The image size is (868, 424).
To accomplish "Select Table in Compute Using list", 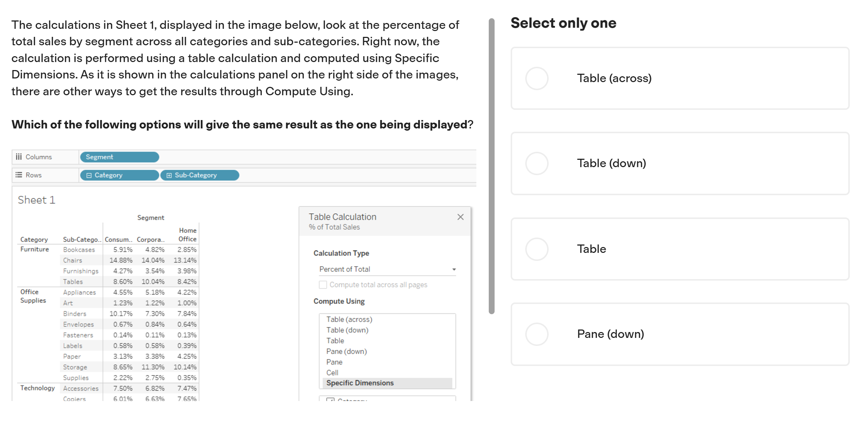I will point(335,340).
